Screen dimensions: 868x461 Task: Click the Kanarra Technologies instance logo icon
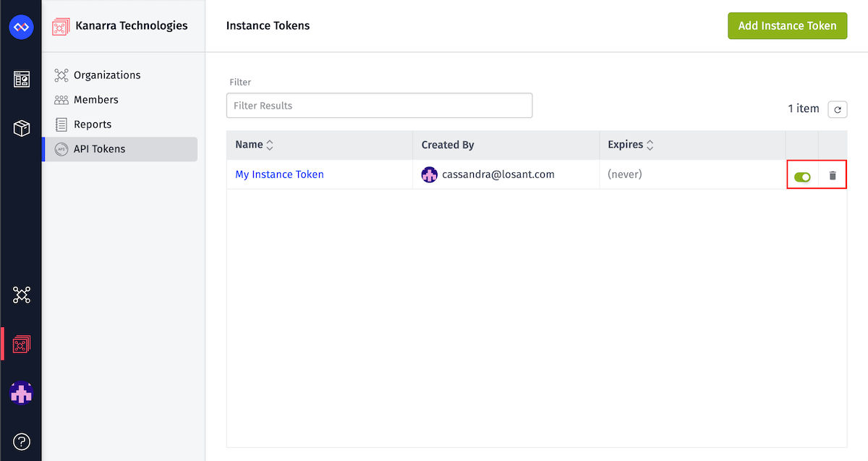tap(60, 27)
